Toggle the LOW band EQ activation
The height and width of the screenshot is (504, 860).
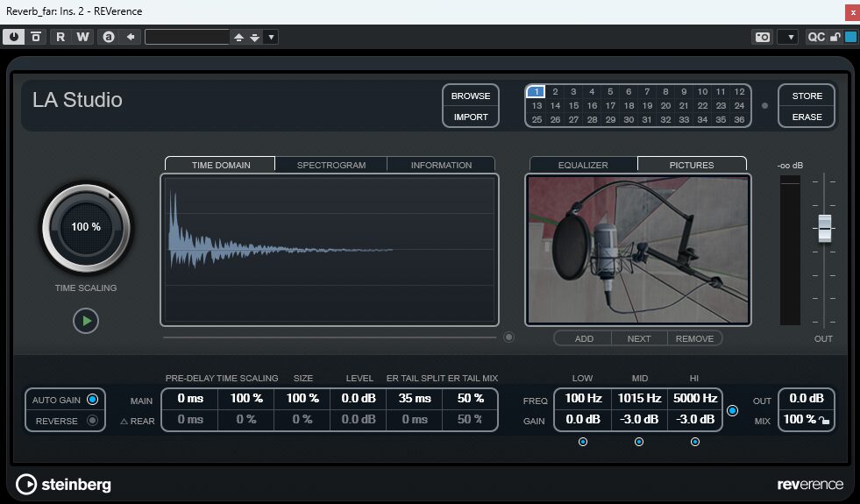583,442
